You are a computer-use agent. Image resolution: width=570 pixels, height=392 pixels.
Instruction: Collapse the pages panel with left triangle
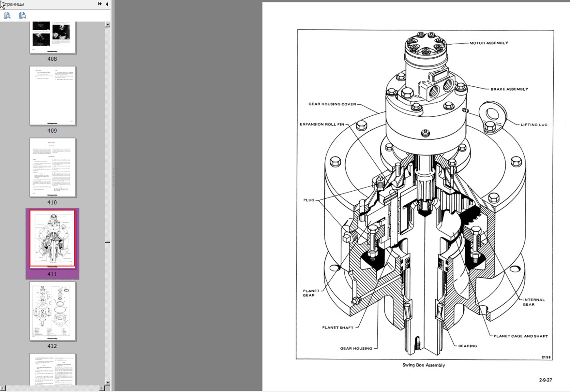pos(107,4)
